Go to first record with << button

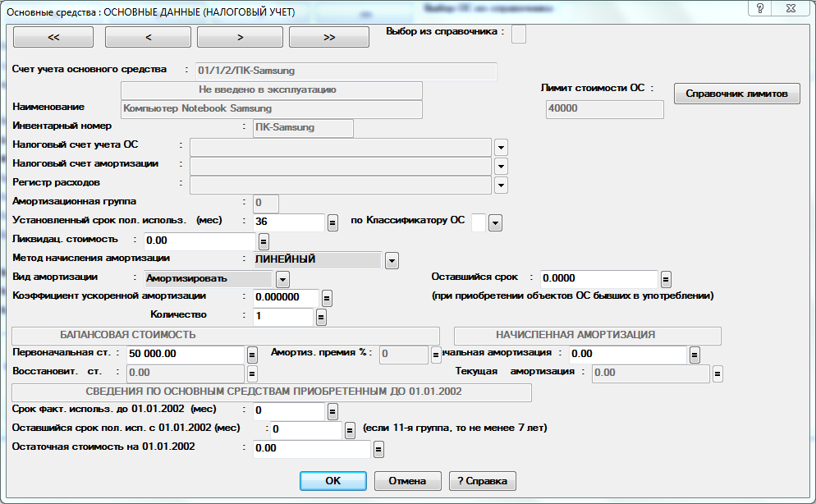(x=53, y=37)
